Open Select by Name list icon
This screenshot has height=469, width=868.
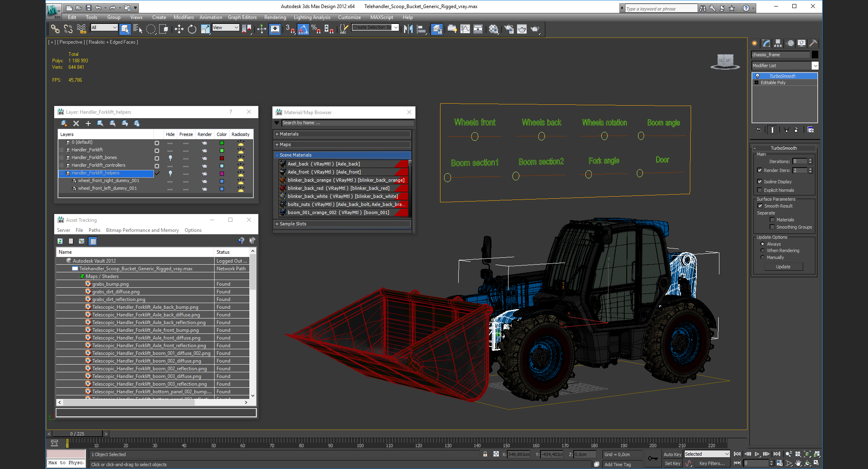(x=138, y=29)
